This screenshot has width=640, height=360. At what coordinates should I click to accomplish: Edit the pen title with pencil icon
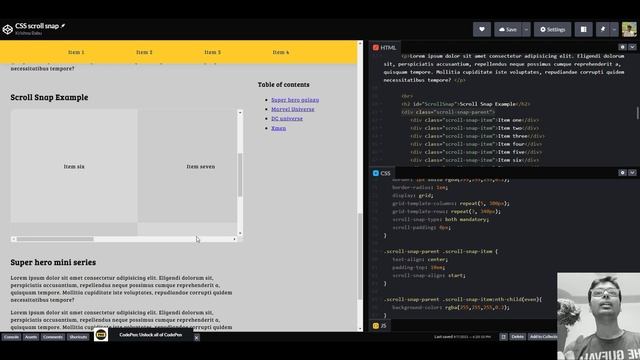pos(63,26)
